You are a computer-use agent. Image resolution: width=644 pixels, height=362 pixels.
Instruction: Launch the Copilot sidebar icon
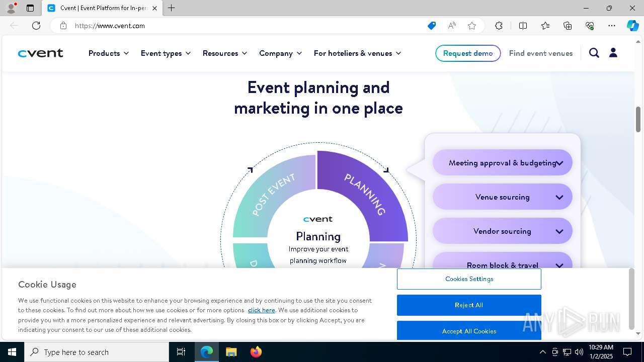(x=632, y=26)
